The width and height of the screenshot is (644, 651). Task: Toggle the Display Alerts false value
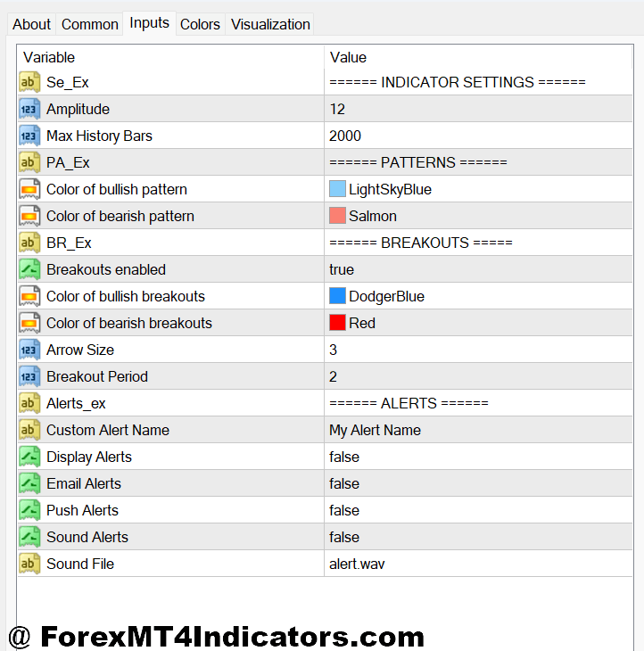point(344,457)
